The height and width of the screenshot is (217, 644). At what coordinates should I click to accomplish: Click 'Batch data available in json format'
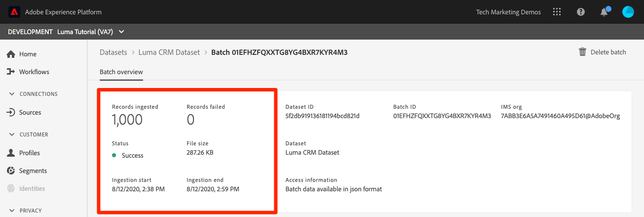coord(334,189)
